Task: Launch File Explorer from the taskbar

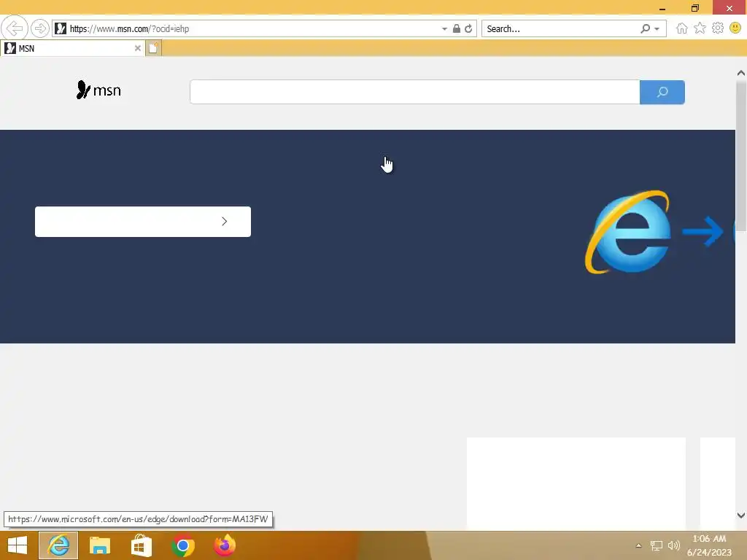Action: point(99,545)
